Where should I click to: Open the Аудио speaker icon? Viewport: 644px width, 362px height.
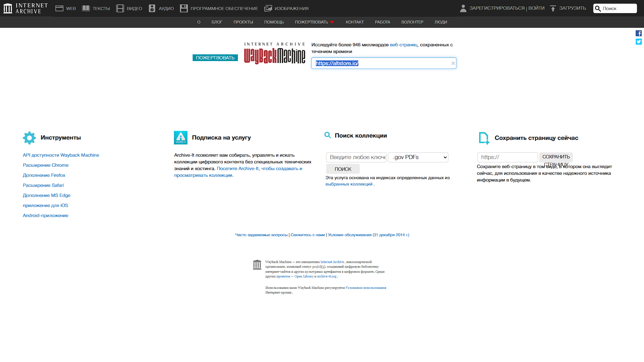pos(152,8)
